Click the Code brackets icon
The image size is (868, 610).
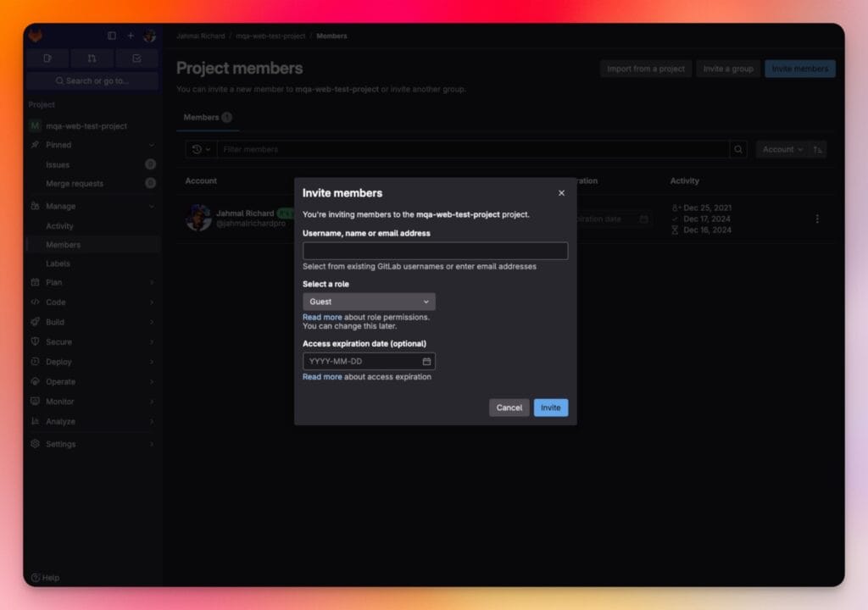[x=36, y=302]
